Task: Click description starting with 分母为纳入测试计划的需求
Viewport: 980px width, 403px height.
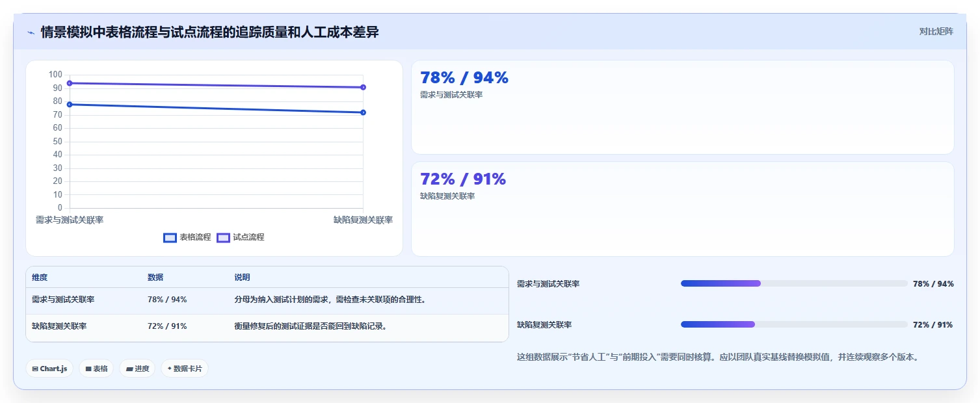Action: point(330,300)
